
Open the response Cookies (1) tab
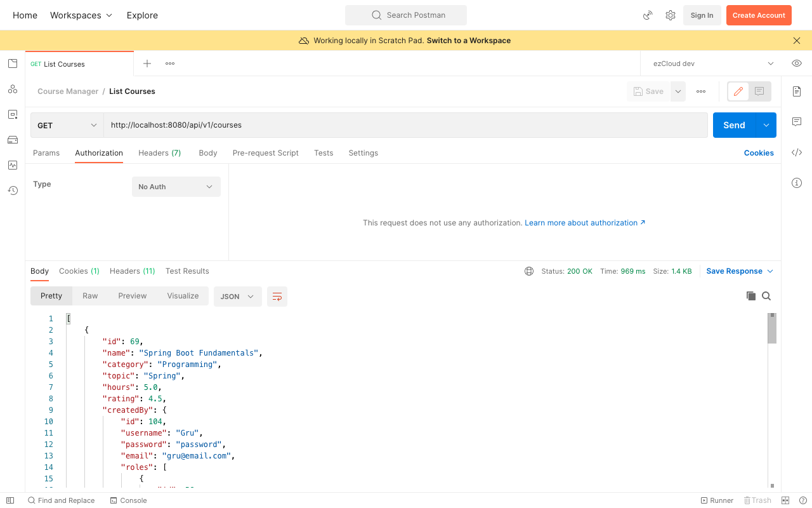(79, 271)
